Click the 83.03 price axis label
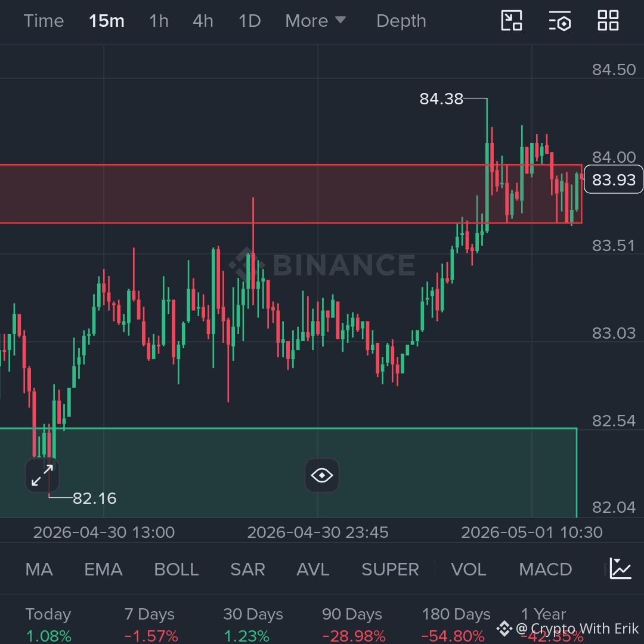 pyautogui.click(x=614, y=333)
